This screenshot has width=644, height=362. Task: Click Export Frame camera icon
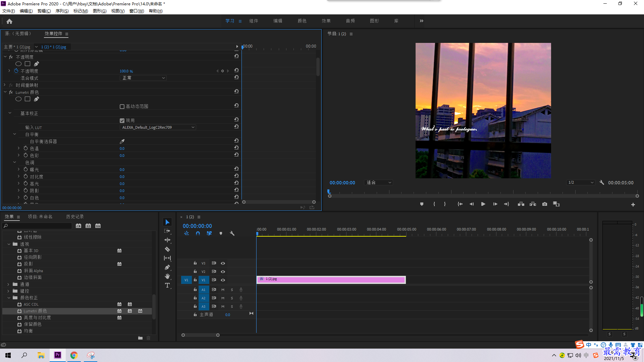pos(545,204)
